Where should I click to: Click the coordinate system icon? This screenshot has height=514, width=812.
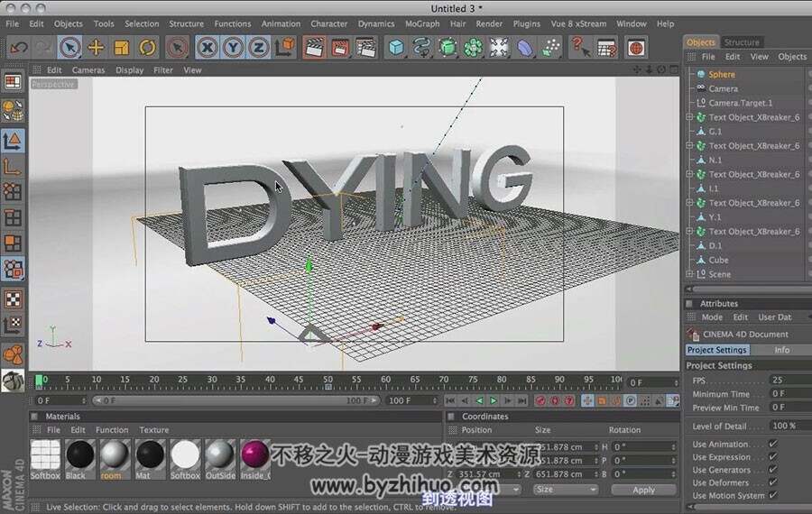(x=285, y=48)
